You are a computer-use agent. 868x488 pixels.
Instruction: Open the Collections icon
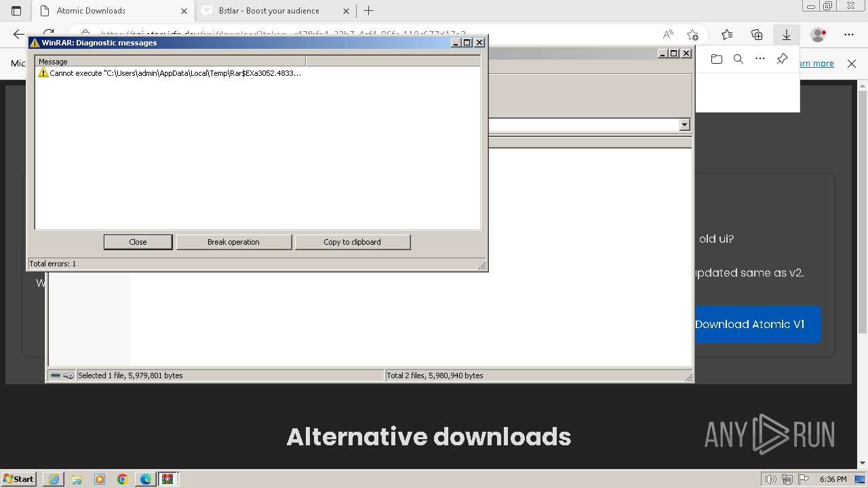coord(757,35)
